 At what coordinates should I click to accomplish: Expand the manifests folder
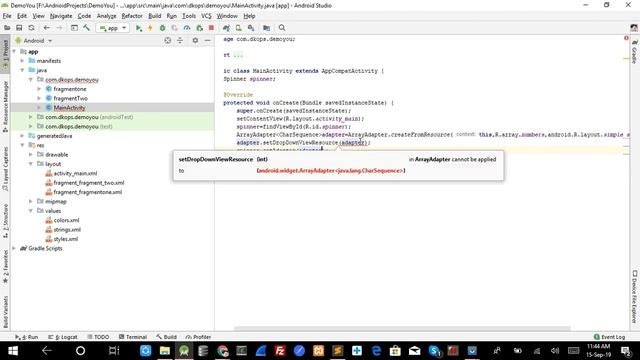tap(23, 61)
